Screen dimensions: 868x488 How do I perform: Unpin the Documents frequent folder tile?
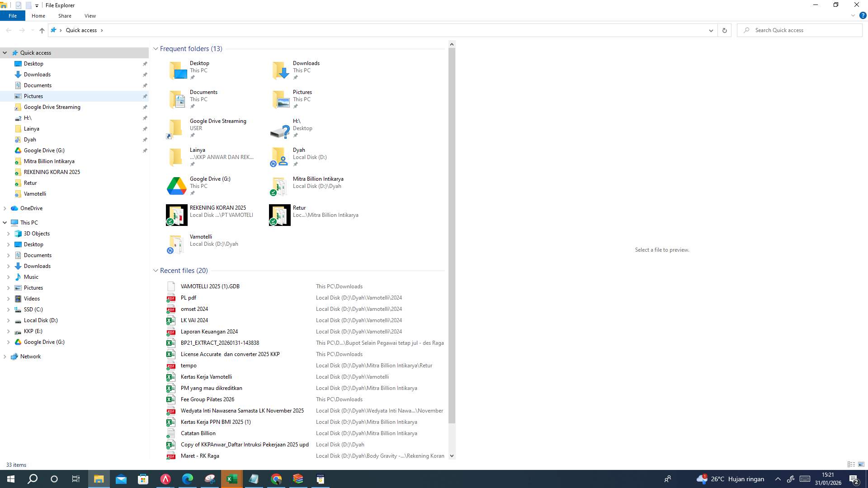pyautogui.click(x=193, y=106)
